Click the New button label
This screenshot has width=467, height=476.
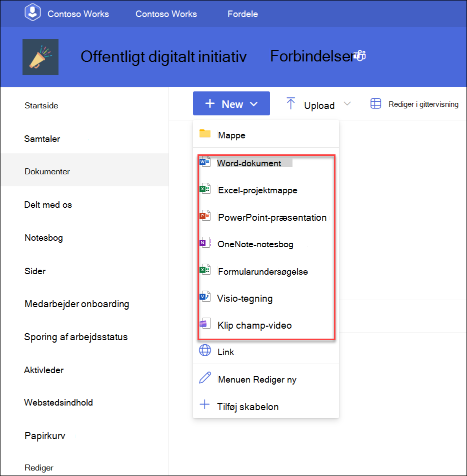tap(232, 104)
